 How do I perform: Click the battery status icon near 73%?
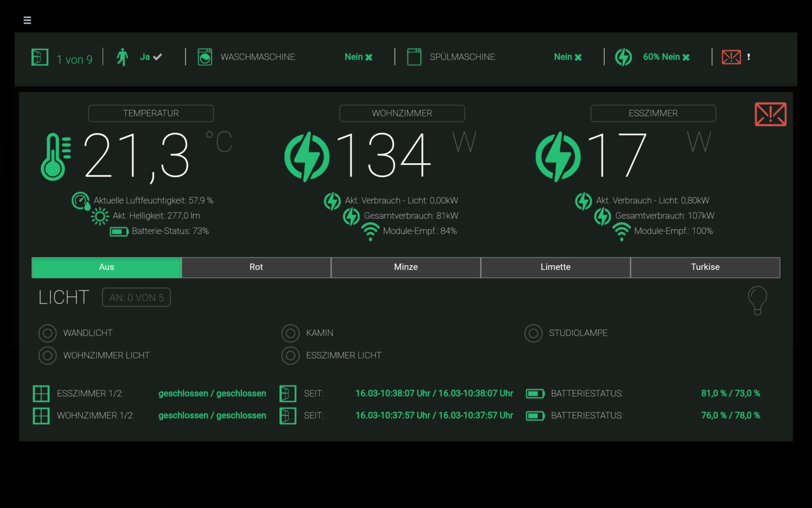pyautogui.click(x=118, y=232)
